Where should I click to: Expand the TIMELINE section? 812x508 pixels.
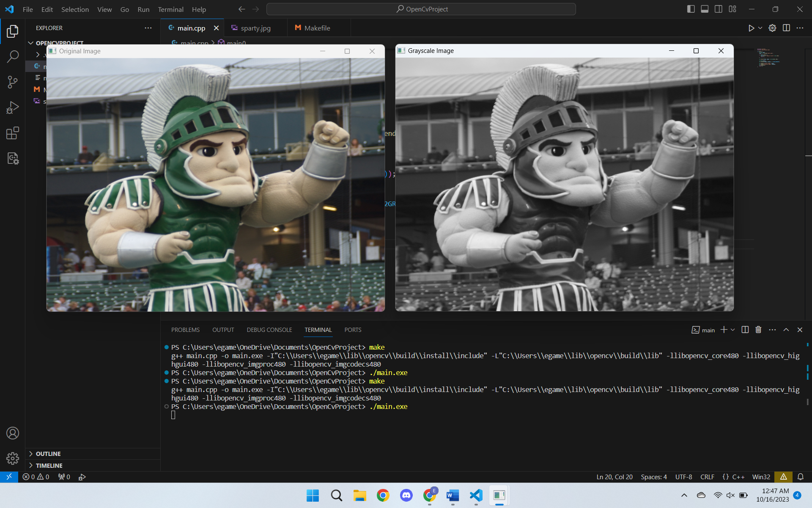point(49,466)
